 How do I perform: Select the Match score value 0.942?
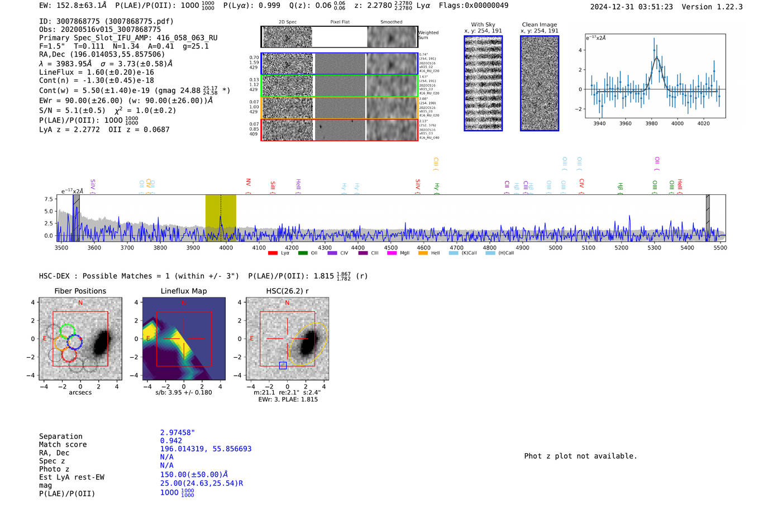click(x=171, y=441)
